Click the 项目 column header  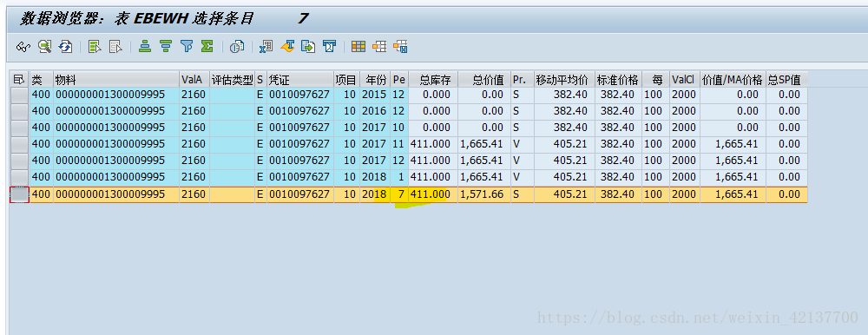point(346,80)
